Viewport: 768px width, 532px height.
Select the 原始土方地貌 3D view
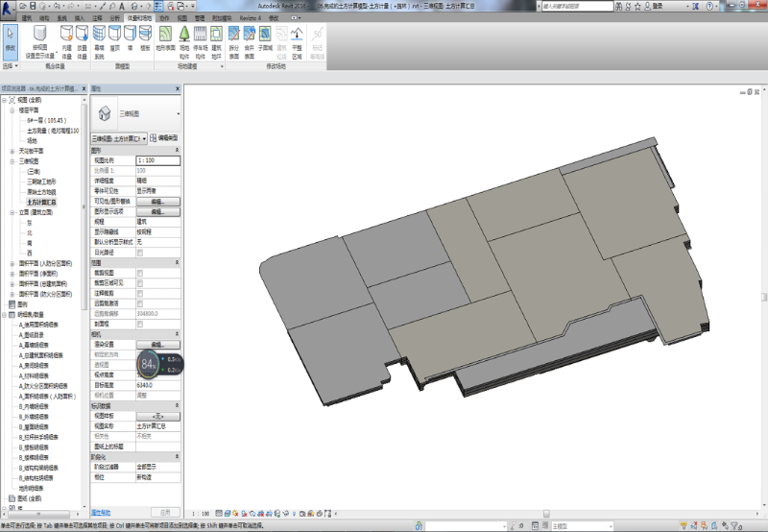41,192
